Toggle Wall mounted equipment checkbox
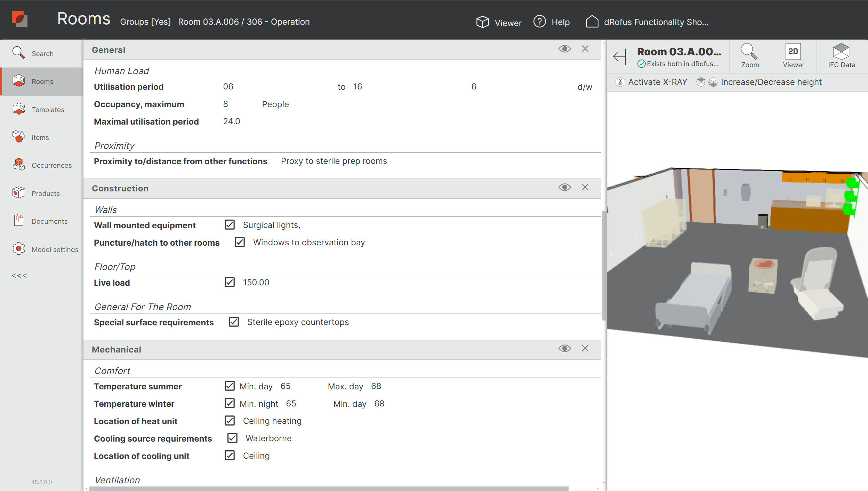Screen dimensions: 868x491 click(230, 225)
